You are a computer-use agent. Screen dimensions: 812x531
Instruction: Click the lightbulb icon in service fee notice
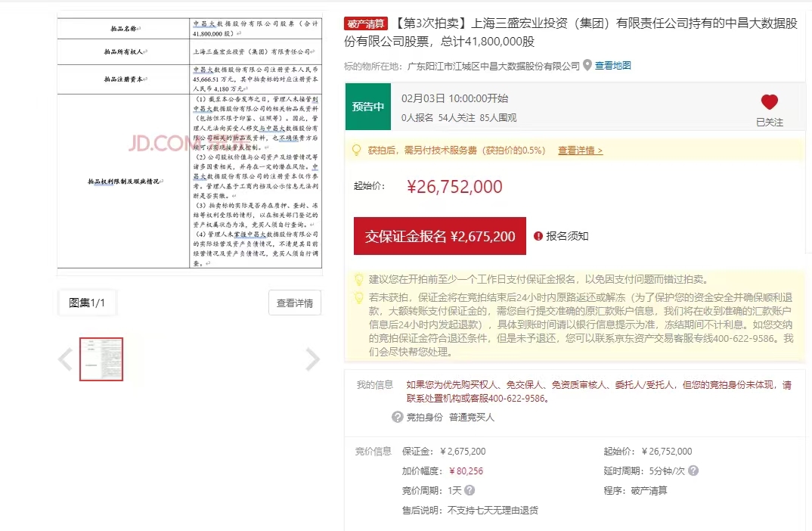point(356,151)
